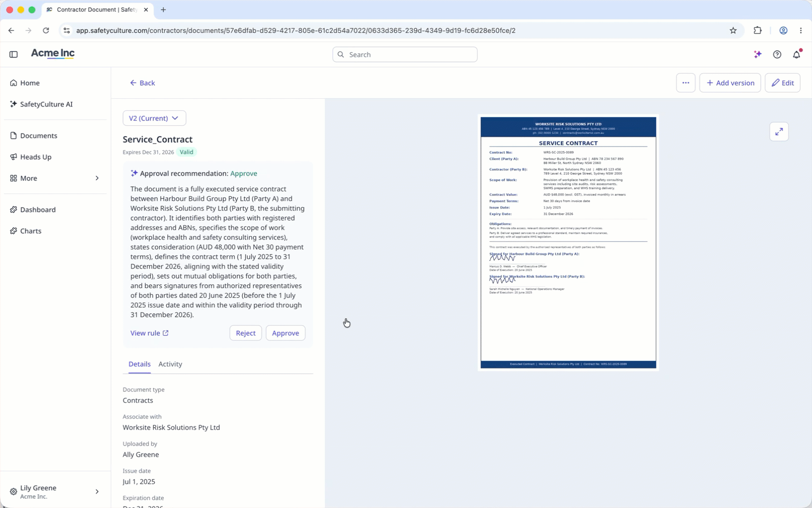Click the Service Contract document preview

(568, 242)
